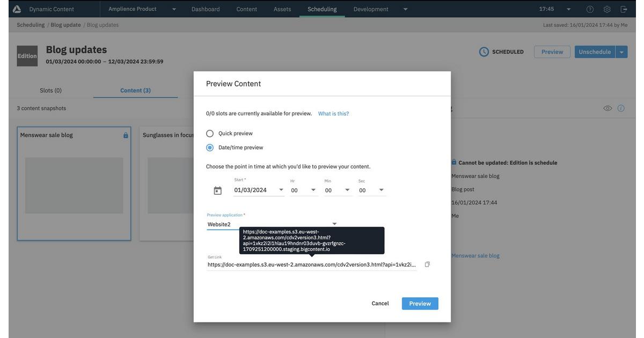Click the Edition badge icon
The height and width of the screenshot is (338, 644).
27,56
